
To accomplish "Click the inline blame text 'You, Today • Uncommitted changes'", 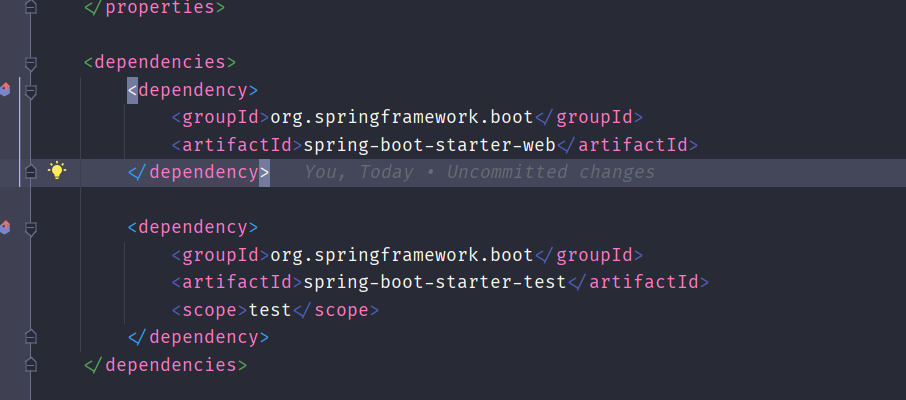I will pyautogui.click(x=479, y=172).
